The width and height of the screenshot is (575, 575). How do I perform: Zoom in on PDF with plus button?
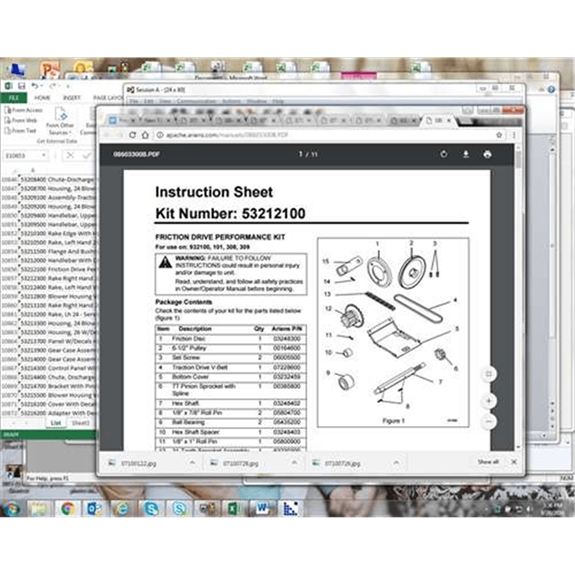pyautogui.click(x=488, y=401)
